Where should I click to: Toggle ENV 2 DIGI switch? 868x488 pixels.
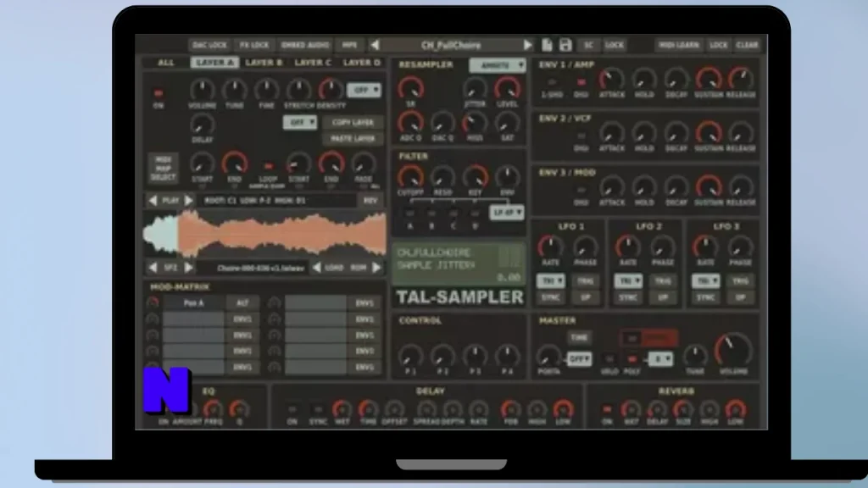[581, 136]
